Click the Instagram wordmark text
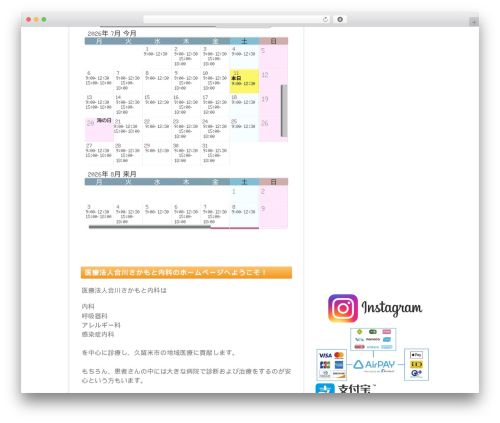The width and height of the screenshot is (500, 423). (x=392, y=308)
